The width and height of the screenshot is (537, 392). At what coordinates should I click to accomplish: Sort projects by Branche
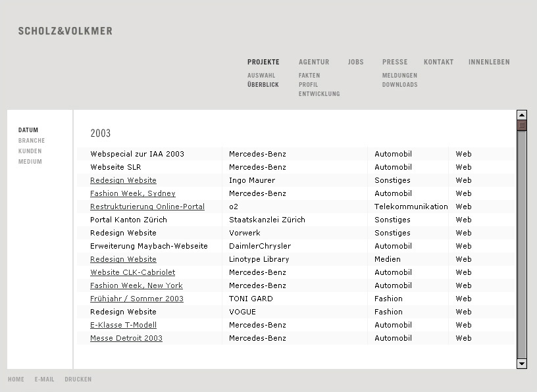pos(32,140)
